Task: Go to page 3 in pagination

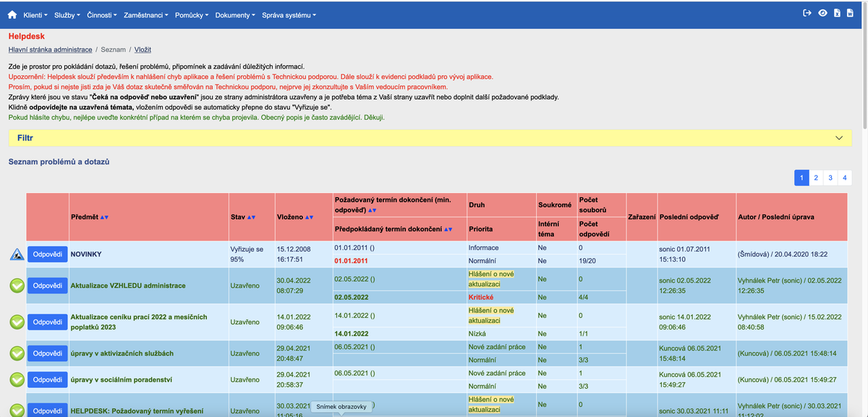Action: [830, 178]
